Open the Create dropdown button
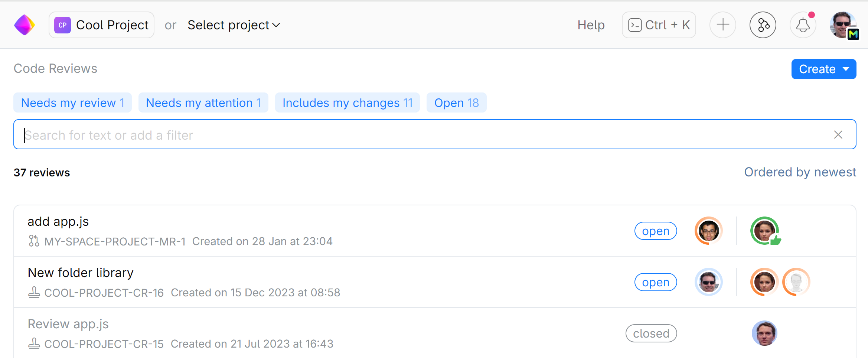Viewport: 868px width, 358px height. coord(823,69)
